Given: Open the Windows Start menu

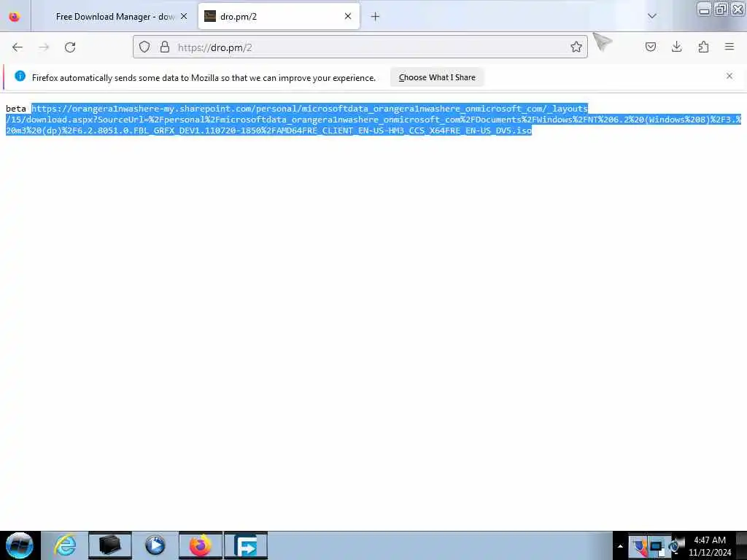Looking at the screenshot, I should pos(20,545).
